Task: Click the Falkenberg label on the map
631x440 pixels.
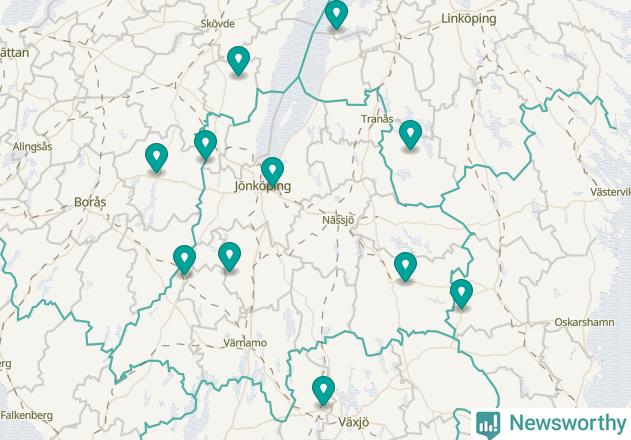Action: [x=27, y=415]
